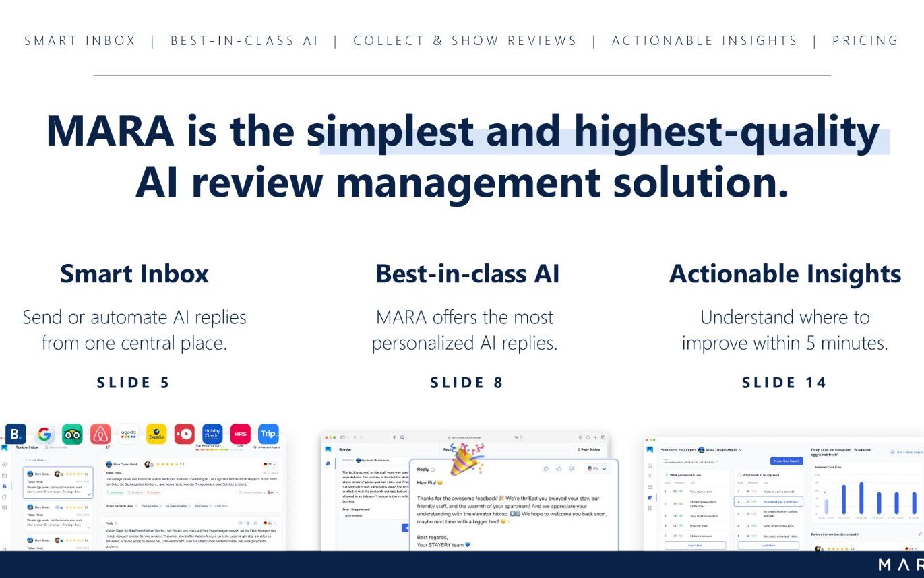
Task: Click the Agoda logo icon
Action: coord(128,434)
